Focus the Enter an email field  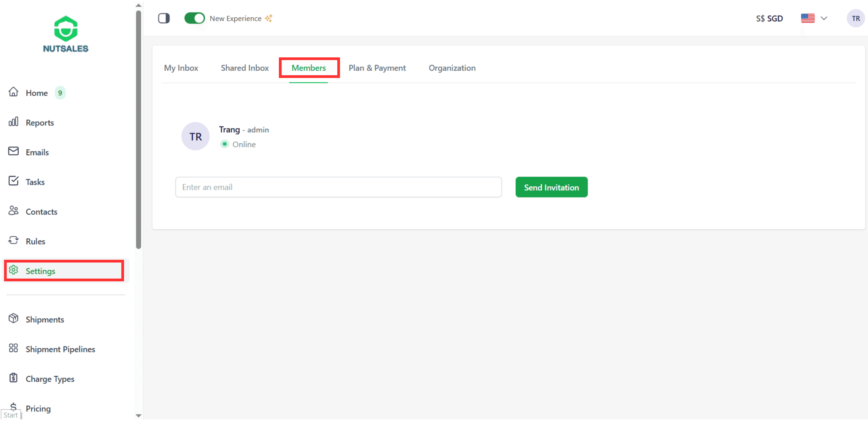pos(338,187)
